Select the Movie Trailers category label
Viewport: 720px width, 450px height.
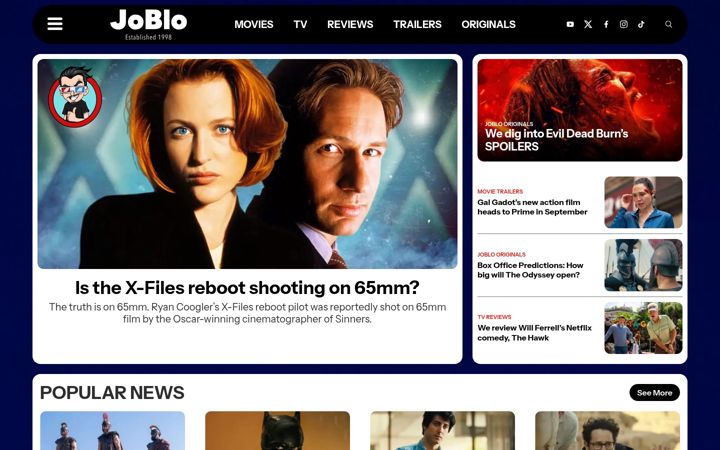(x=500, y=191)
